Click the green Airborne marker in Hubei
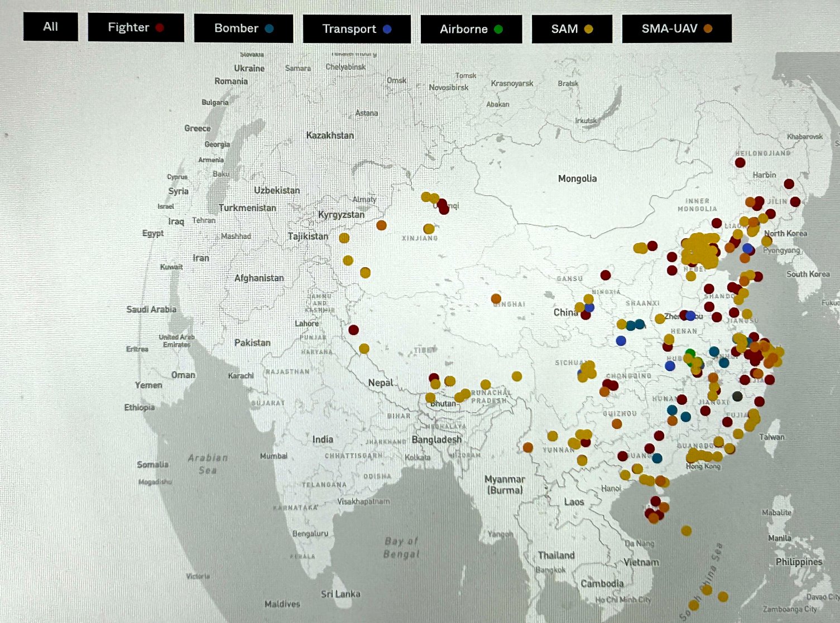Screen dimensions: 840x623 pos(690,354)
